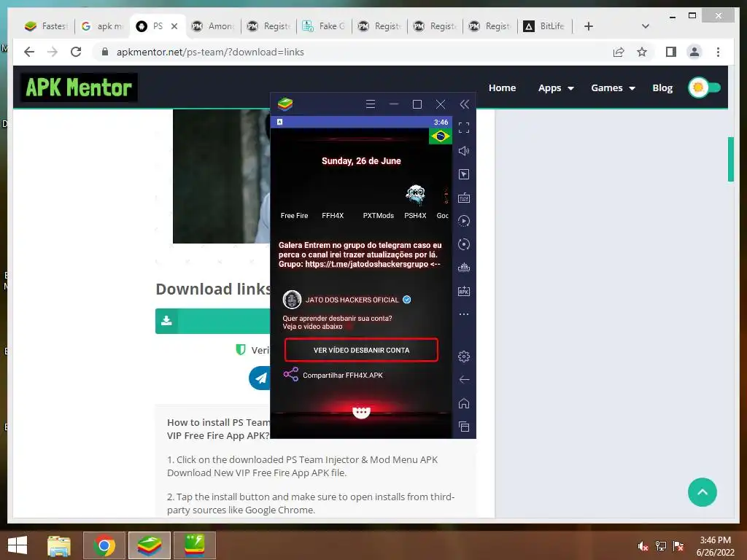Open a new Chrome tab
747x560 pixels.
(589, 26)
